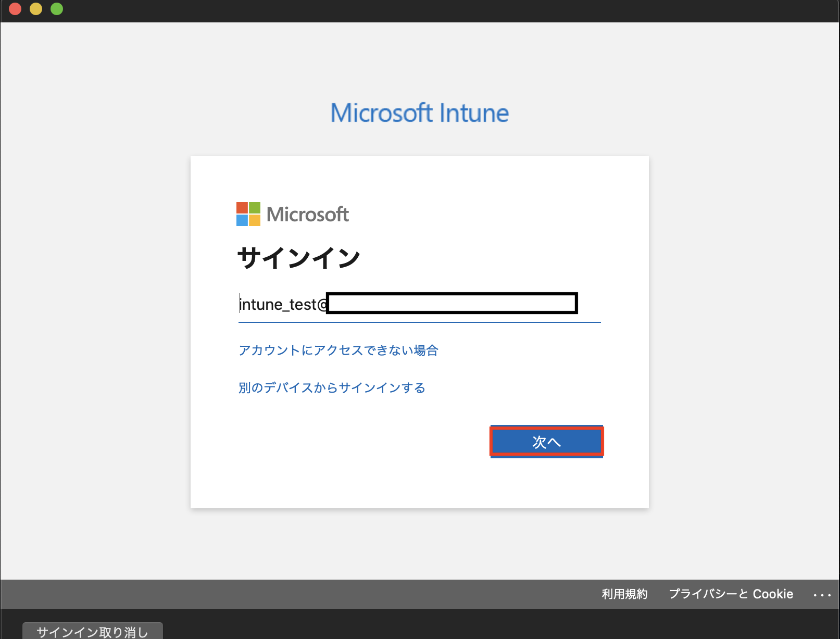Click the サインイン heading text
This screenshot has height=639, width=840.
[298, 258]
